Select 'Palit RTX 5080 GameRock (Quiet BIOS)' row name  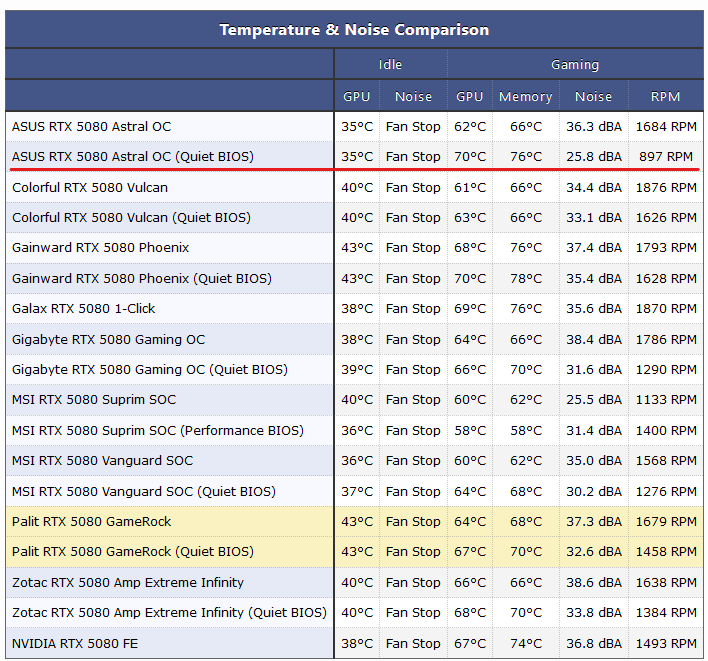[133, 552]
